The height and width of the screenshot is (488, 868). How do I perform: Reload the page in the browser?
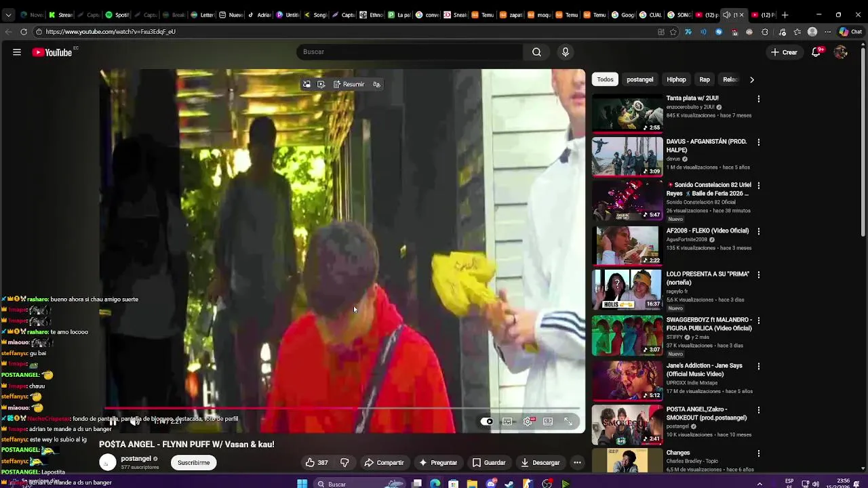[24, 32]
